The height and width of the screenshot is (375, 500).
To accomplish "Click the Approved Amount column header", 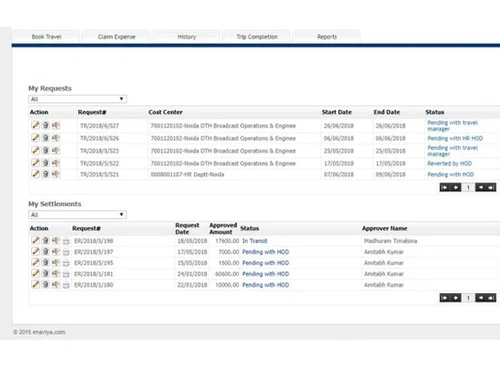I will 223,228.
